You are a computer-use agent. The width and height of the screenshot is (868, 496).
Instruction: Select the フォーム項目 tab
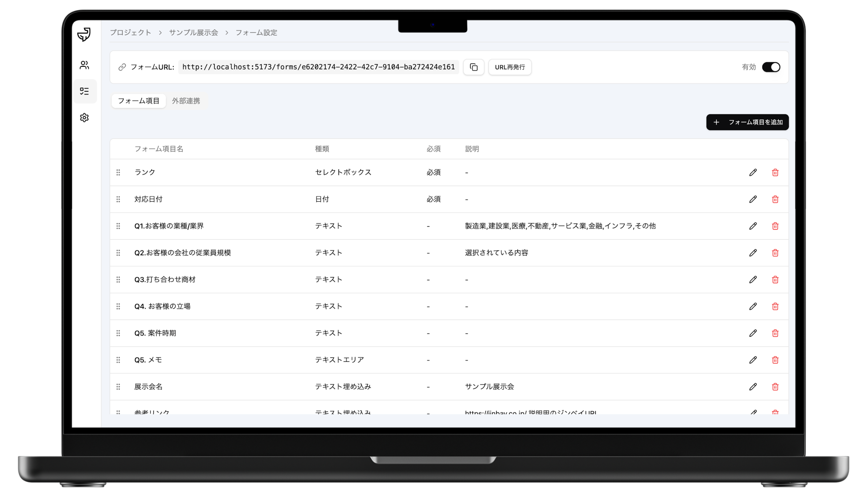[139, 101]
